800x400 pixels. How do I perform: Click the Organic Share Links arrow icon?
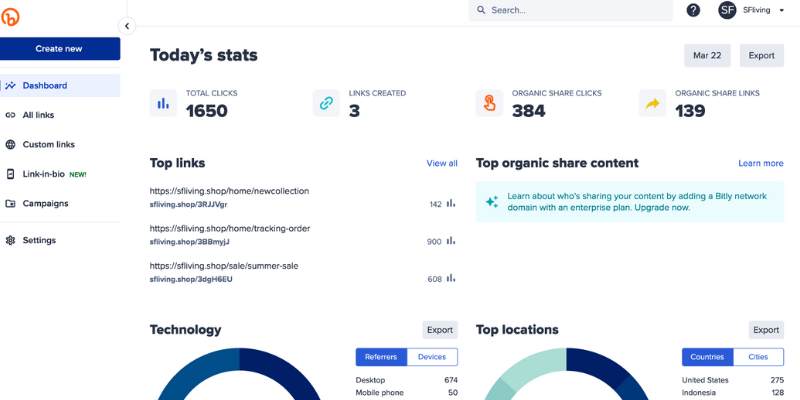652,104
